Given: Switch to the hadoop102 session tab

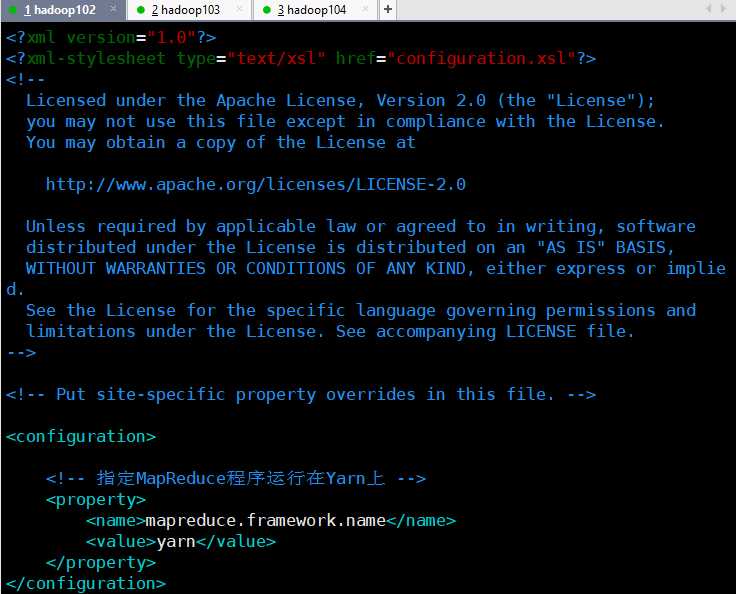Looking at the screenshot, I should tap(63, 10).
